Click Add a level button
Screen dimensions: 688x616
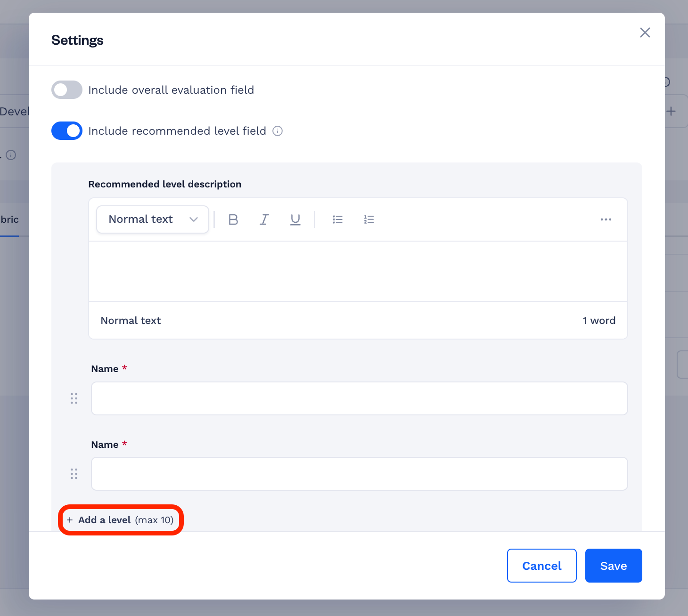(x=121, y=520)
